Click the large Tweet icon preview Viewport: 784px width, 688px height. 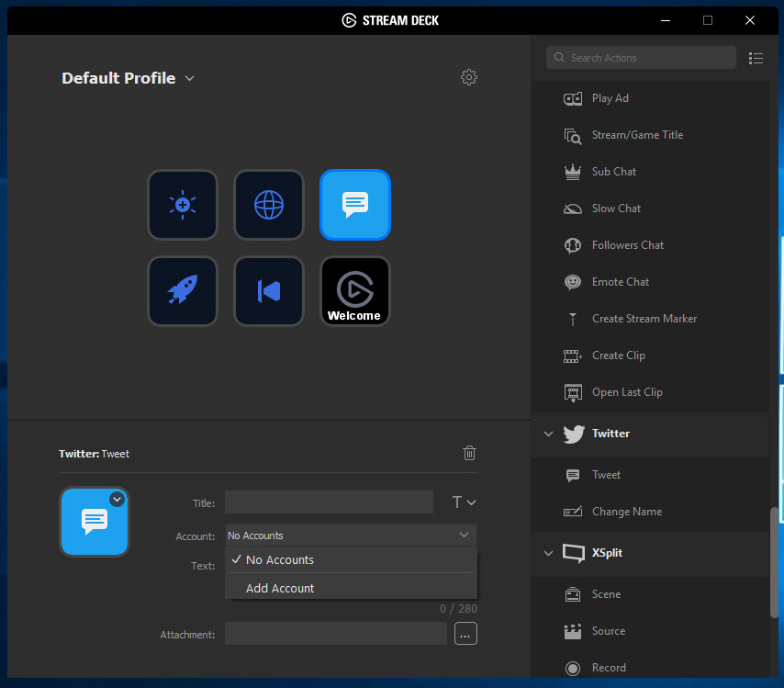(x=95, y=522)
